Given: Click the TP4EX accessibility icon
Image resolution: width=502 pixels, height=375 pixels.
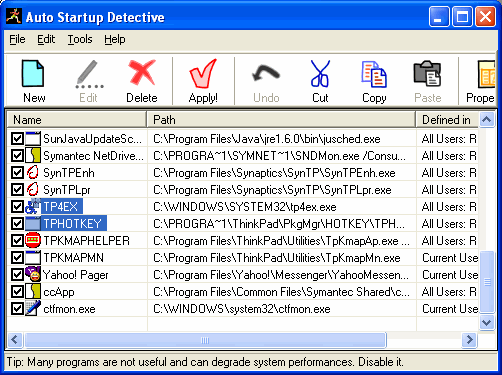Looking at the screenshot, I should pyautogui.click(x=33, y=206).
